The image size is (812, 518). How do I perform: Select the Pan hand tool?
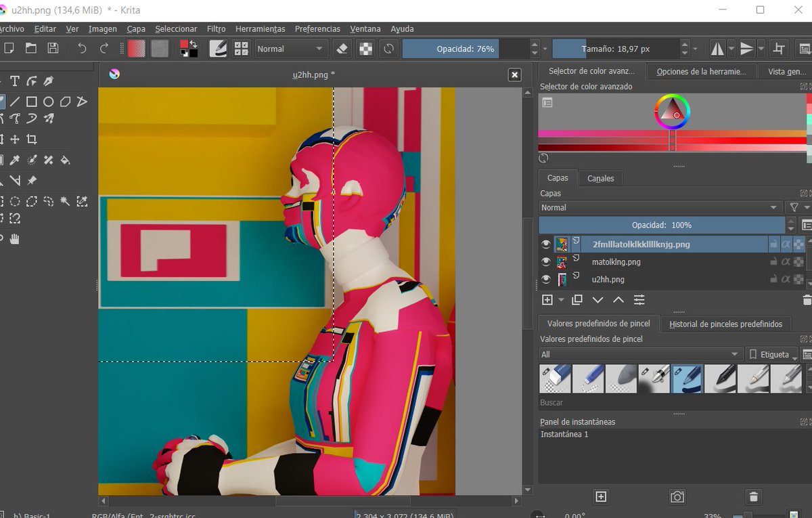(x=14, y=238)
